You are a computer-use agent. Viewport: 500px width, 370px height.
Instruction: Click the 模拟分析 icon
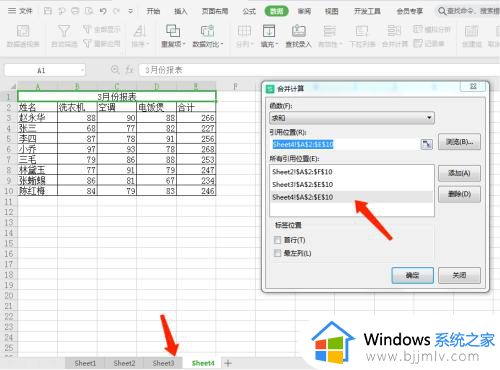432,29
